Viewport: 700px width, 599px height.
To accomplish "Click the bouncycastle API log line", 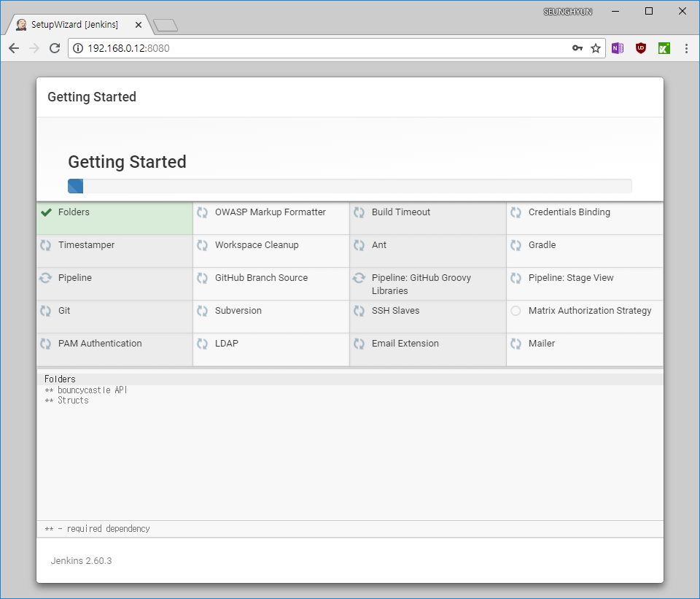I will (86, 390).
